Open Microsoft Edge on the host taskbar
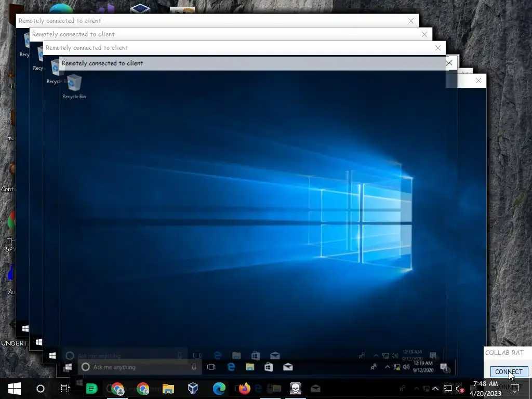 [x=219, y=389]
